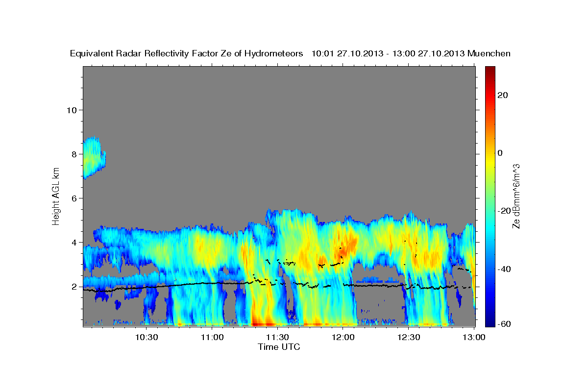Click the '11:00' time tick label
This screenshot has width=588, height=392.
point(212,337)
